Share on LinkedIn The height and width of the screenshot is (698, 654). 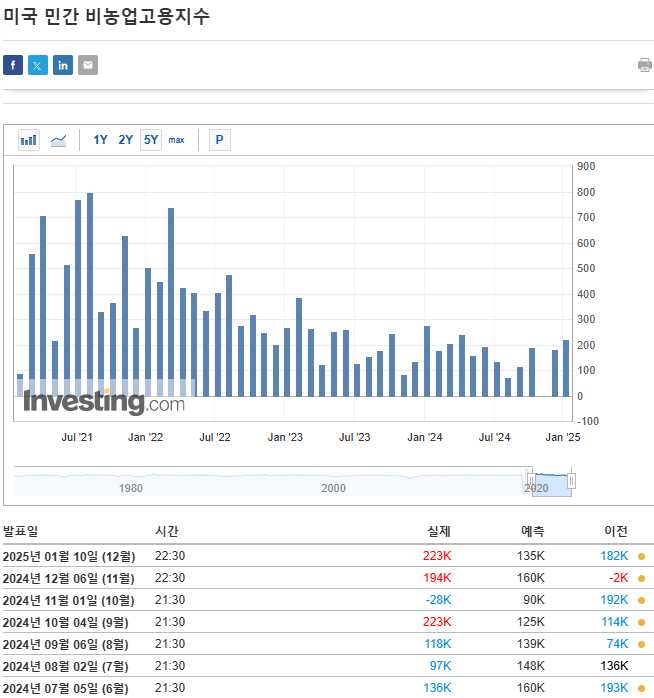(63, 65)
